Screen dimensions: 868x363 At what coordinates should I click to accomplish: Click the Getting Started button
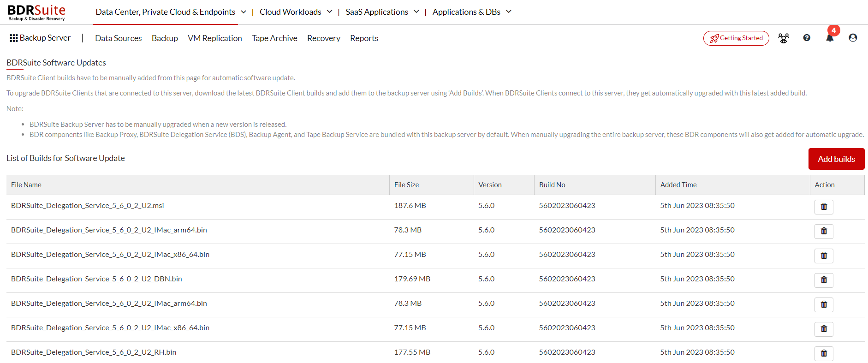click(736, 38)
